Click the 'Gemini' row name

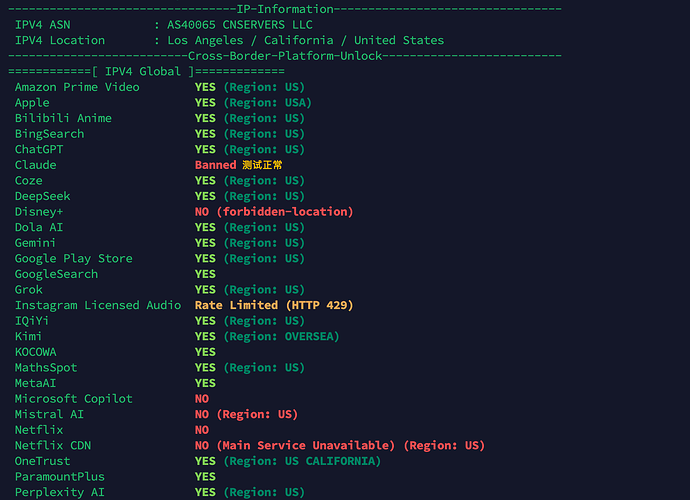[35, 243]
